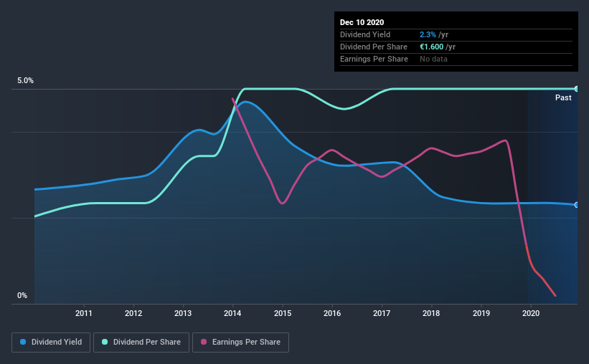Viewport: 589px width, 364px height.
Task: Click the 0% y-axis label
Action: click(22, 296)
